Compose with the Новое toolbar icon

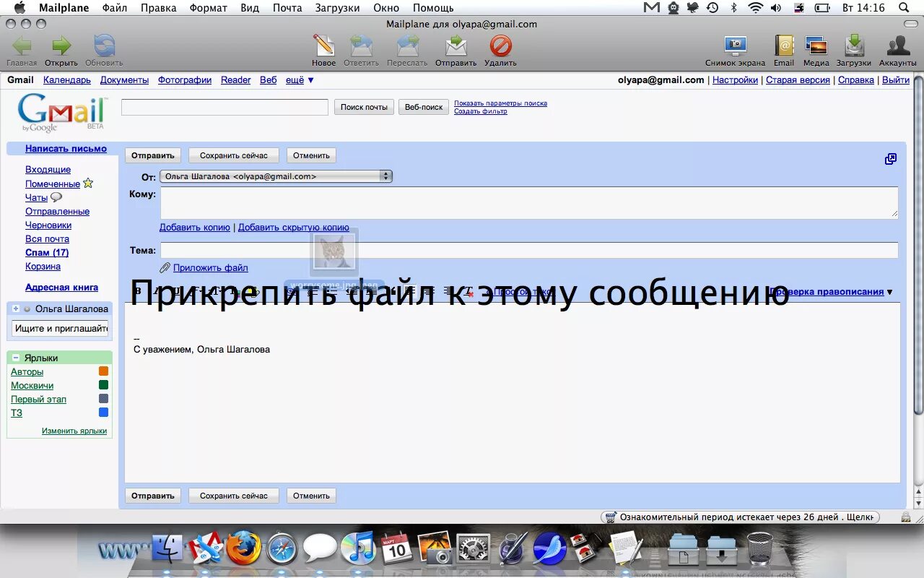point(323,46)
